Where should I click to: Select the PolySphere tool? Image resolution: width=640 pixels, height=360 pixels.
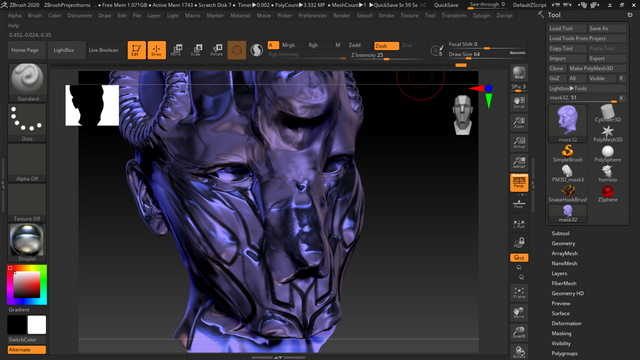608,153
